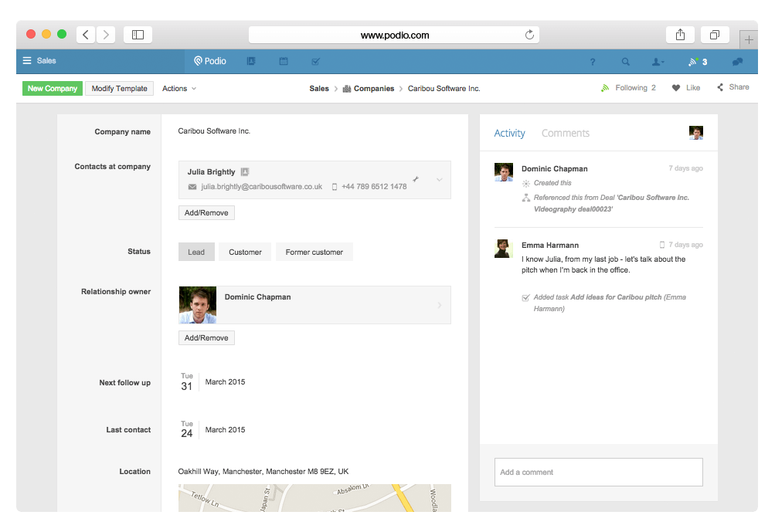The width and height of the screenshot is (775, 532).
Task: Click Emma Harmann's avatar in activity
Action: (x=504, y=249)
